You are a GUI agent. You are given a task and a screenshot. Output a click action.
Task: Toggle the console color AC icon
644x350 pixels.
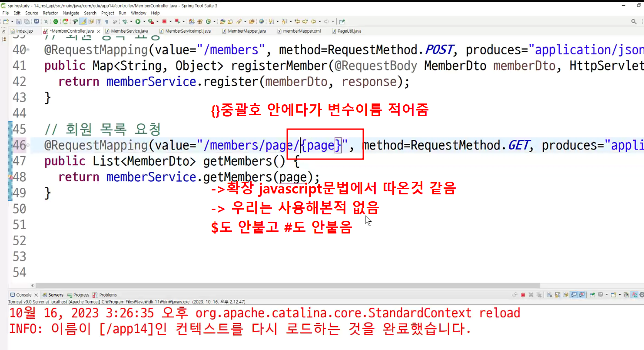coord(634,295)
